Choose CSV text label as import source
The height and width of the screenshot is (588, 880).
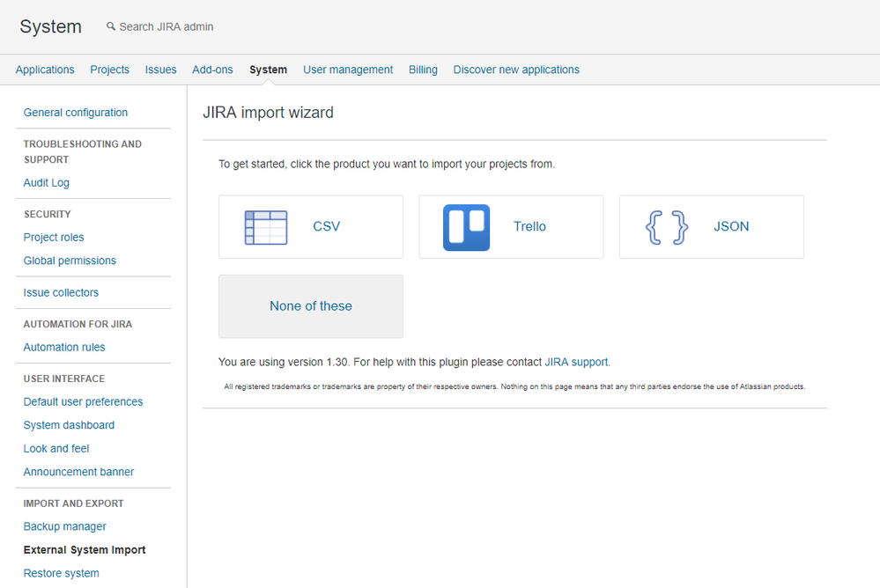[x=326, y=226]
